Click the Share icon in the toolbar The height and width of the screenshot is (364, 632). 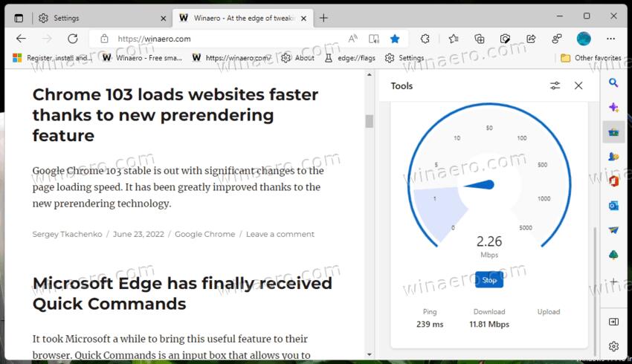tap(531, 39)
